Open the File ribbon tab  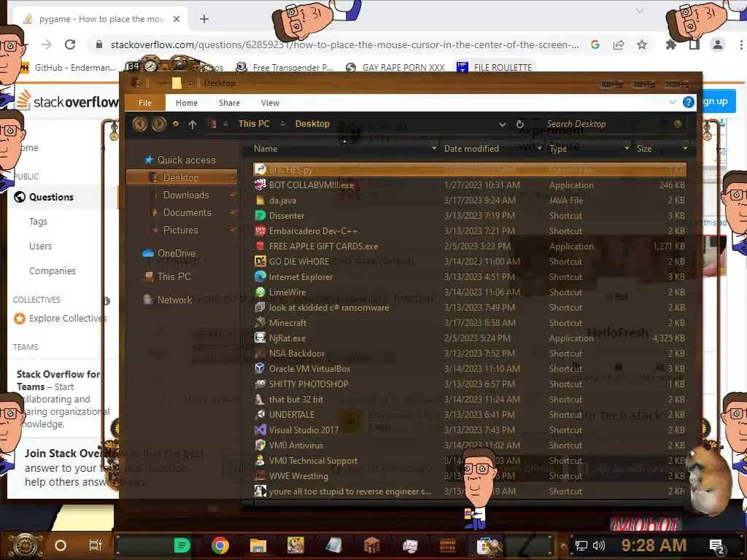tap(145, 103)
